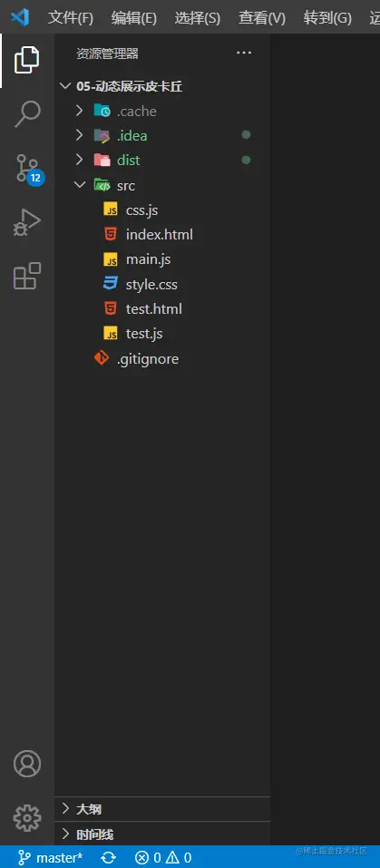Open the Extensions view icon

tap(26, 277)
